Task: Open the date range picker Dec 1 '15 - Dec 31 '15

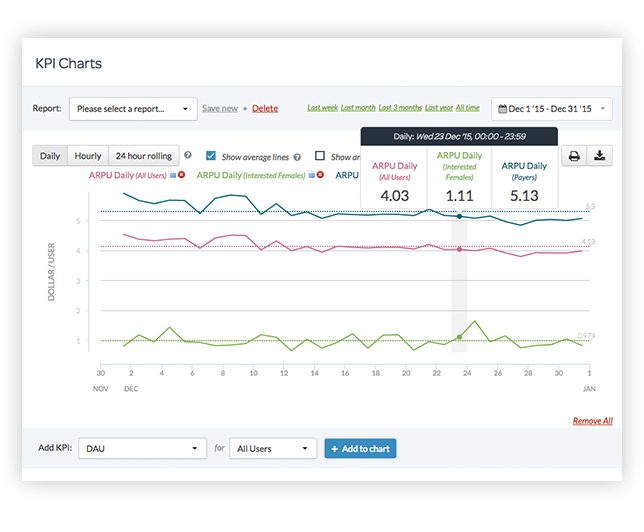Action: 553,108
